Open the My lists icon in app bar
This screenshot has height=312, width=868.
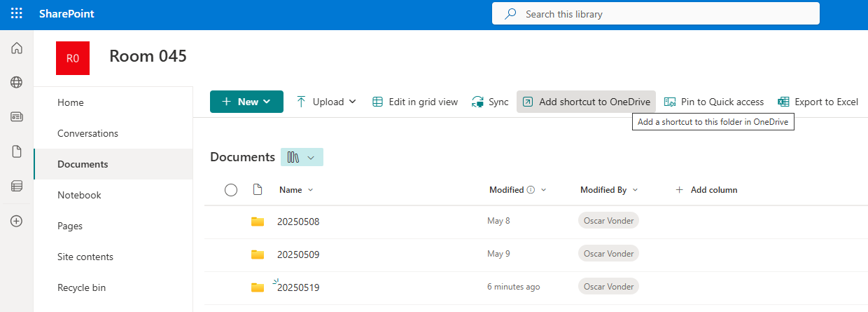pos(17,186)
